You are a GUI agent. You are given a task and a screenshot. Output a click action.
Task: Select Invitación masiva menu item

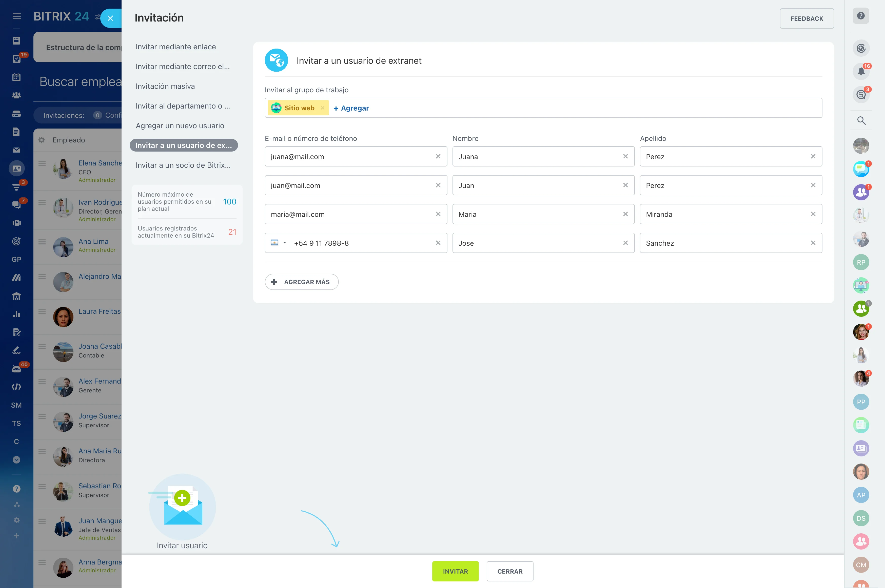pos(165,86)
